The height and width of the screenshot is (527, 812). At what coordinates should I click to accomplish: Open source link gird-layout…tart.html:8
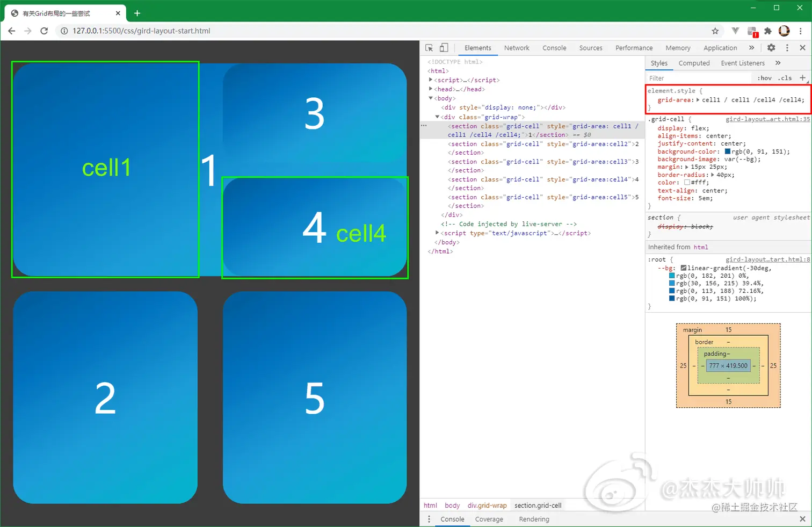click(767, 259)
